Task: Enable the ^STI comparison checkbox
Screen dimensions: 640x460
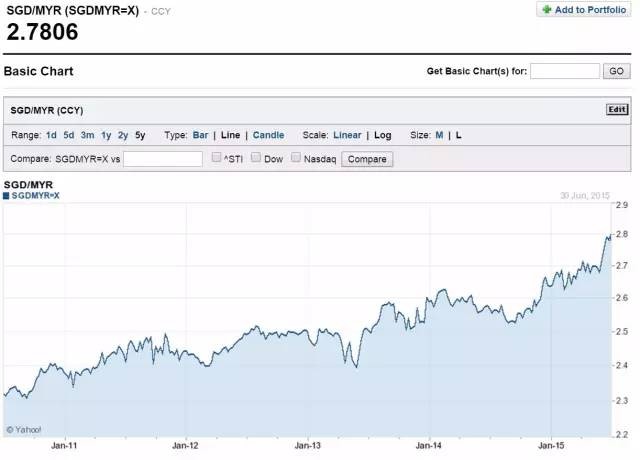Action: click(x=216, y=158)
